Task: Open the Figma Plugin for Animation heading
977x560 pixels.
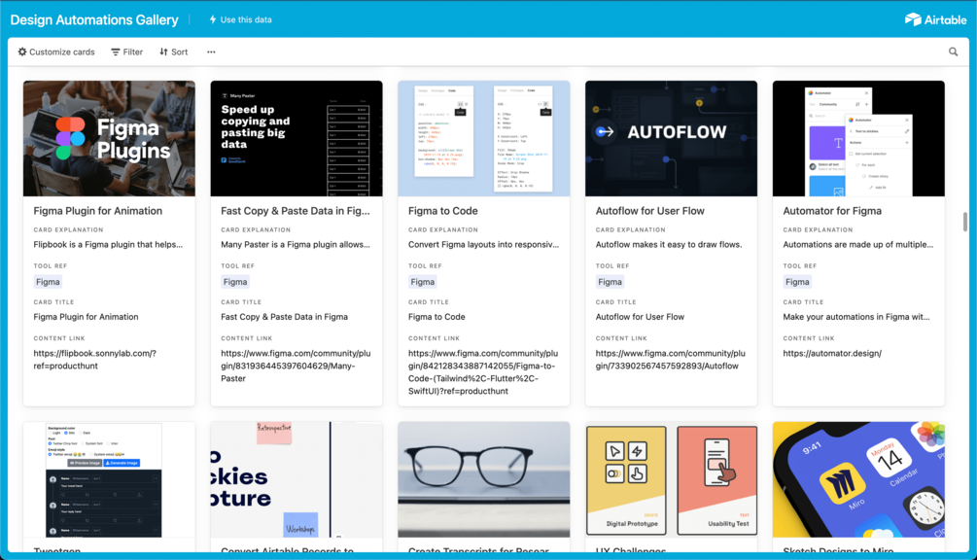Action: coord(98,211)
